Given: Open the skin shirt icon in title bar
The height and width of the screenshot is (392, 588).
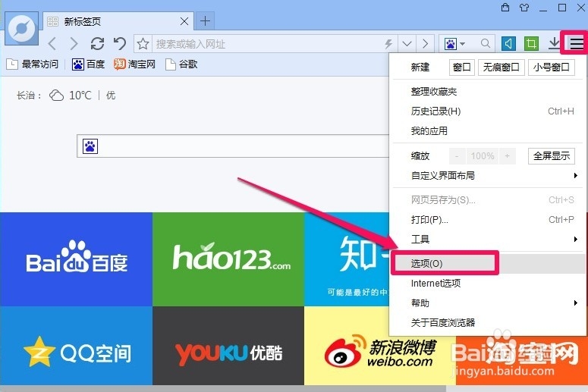Looking at the screenshot, I should pos(524,7).
